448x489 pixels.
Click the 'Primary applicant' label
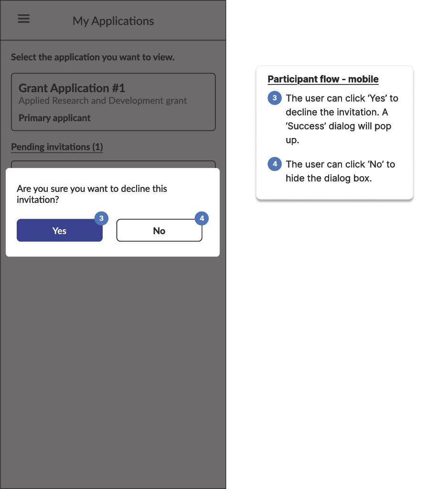pyautogui.click(x=54, y=118)
